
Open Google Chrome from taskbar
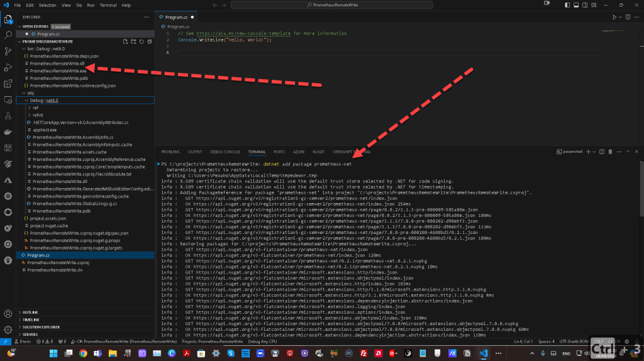point(83,353)
